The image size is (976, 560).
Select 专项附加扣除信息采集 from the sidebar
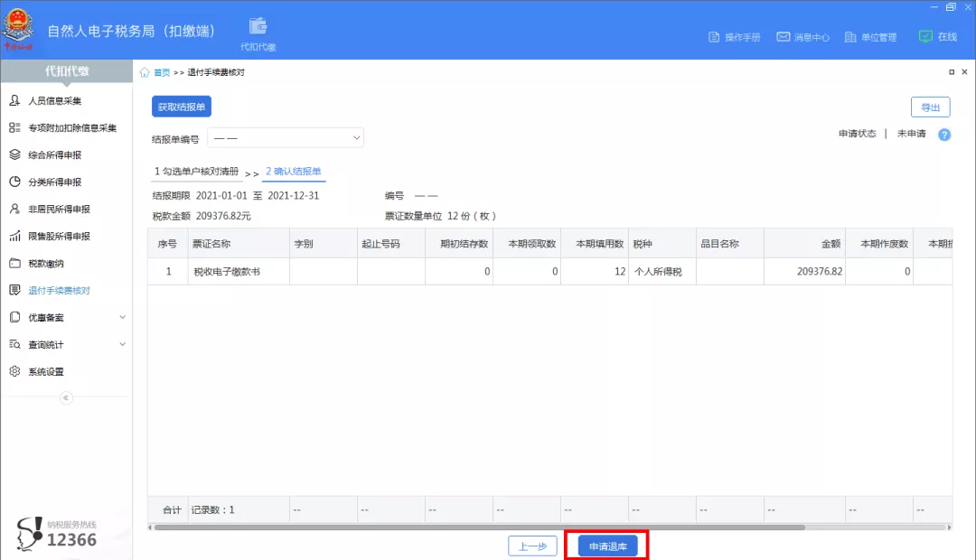77,127
